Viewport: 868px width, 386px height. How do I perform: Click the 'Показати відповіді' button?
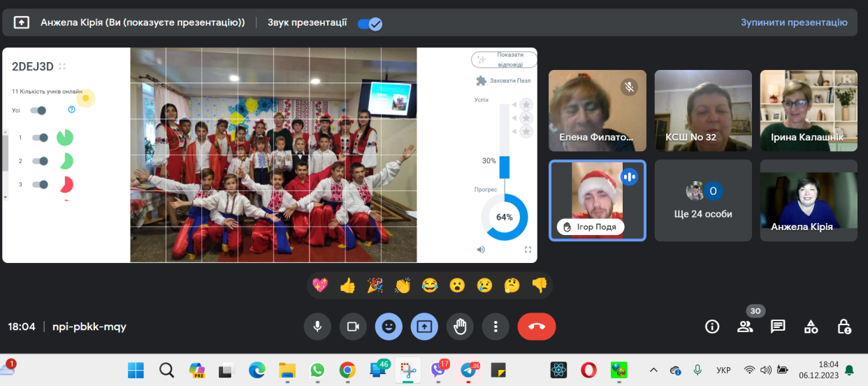pyautogui.click(x=503, y=59)
